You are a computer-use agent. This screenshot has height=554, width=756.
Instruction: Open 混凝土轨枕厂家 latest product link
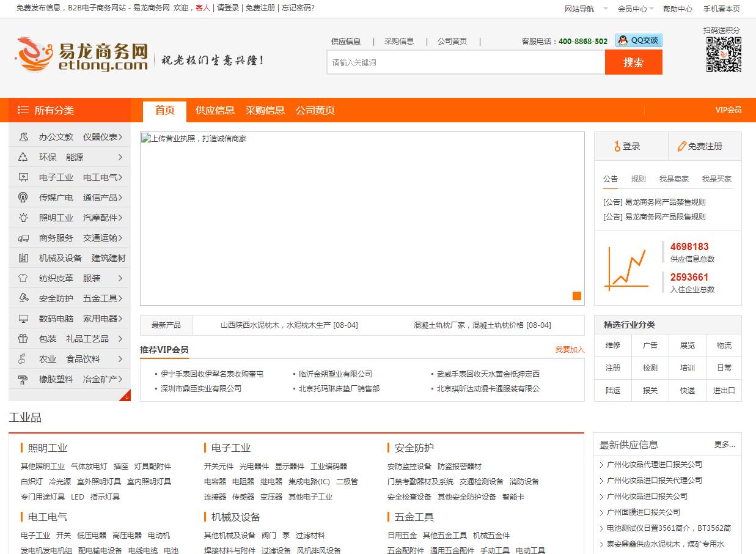pos(482,325)
